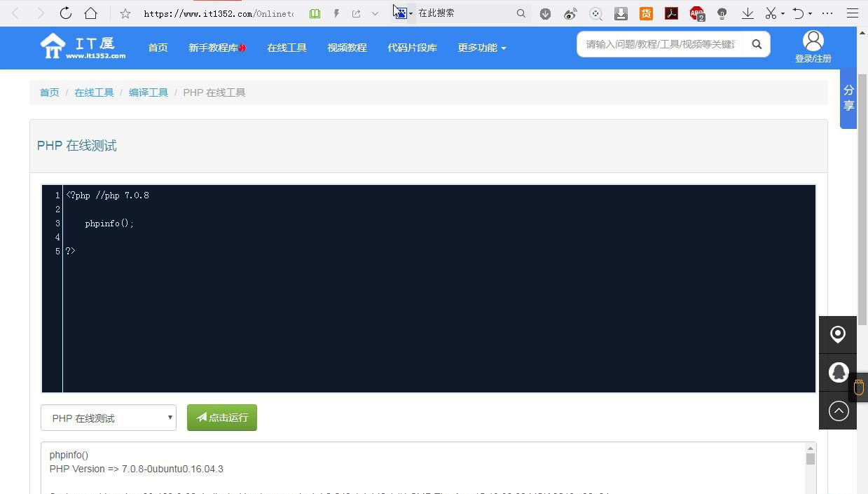Open reading mode with the book icon

click(x=315, y=13)
